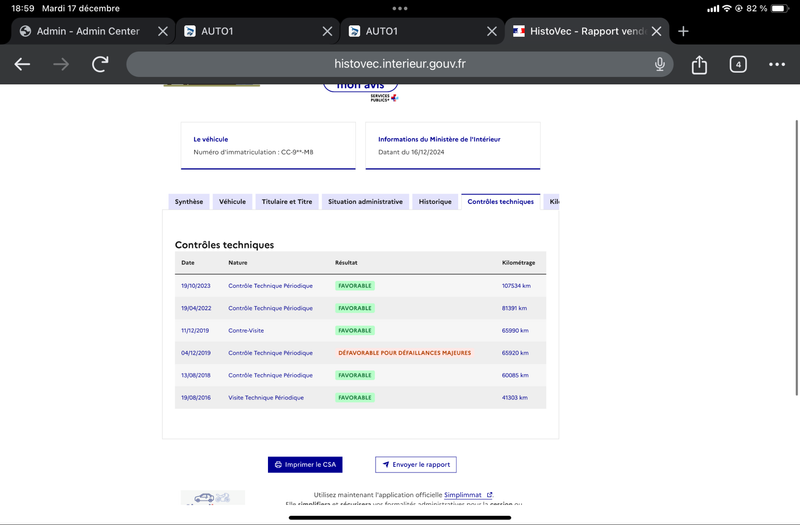Click date 13/08/2018 in the table
Screen dimensions: 800x525
[196, 376]
